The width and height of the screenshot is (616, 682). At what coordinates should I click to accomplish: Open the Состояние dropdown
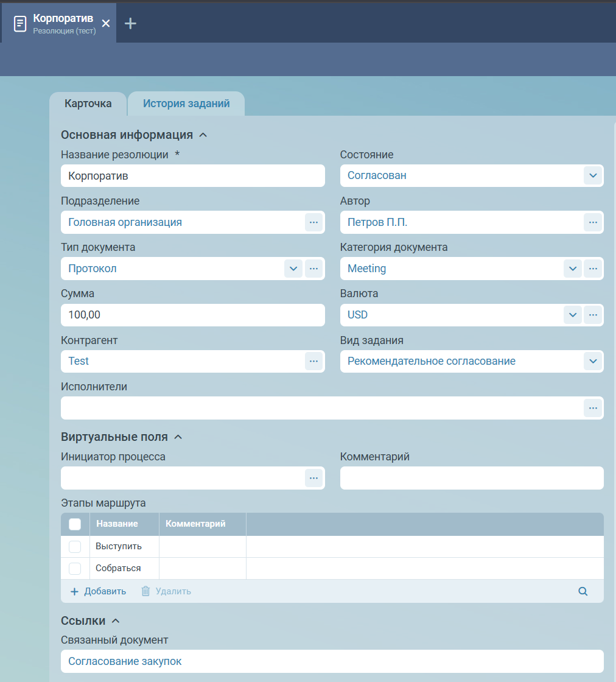[593, 175]
